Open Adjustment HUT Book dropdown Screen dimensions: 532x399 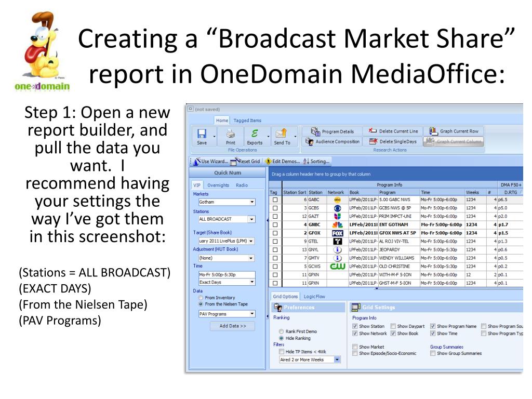click(x=251, y=258)
